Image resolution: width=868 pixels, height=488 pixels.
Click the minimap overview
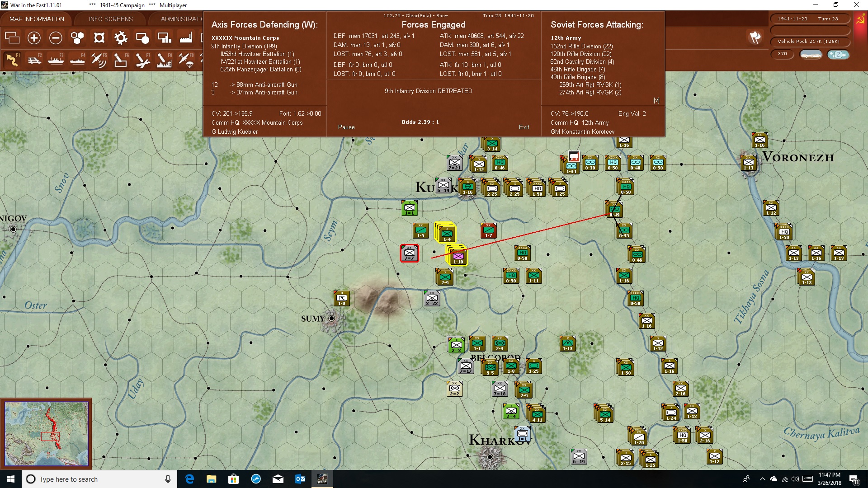(x=46, y=434)
